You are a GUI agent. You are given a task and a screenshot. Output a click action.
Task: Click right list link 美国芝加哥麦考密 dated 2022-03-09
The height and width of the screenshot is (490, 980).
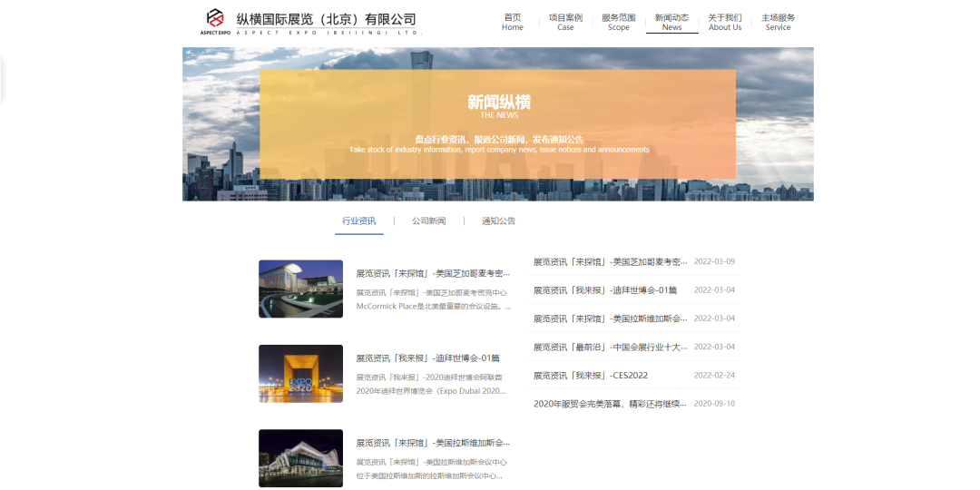tap(610, 261)
